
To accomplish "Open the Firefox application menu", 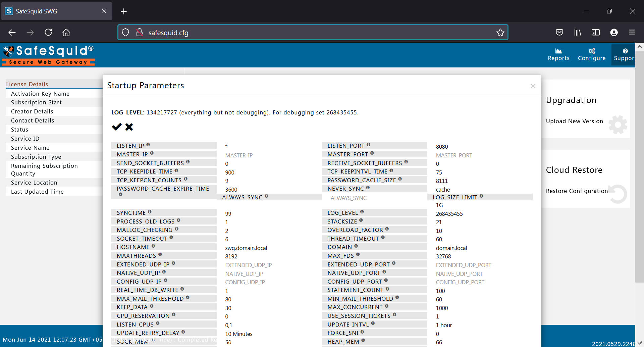I will click(632, 32).
